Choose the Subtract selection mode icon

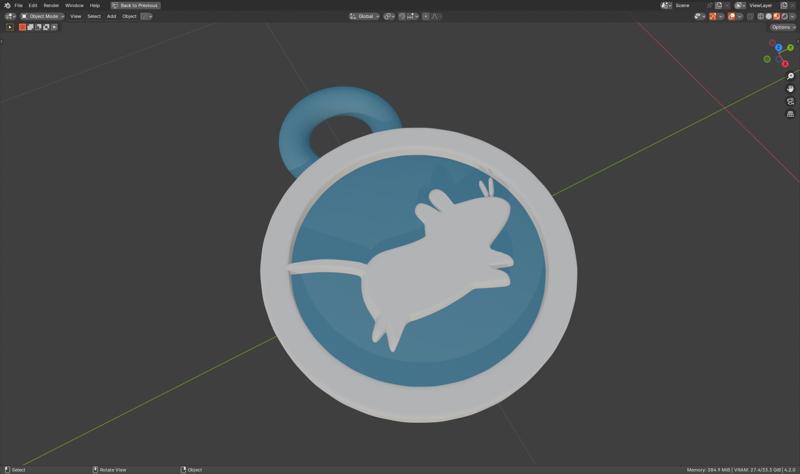[38, 27]
